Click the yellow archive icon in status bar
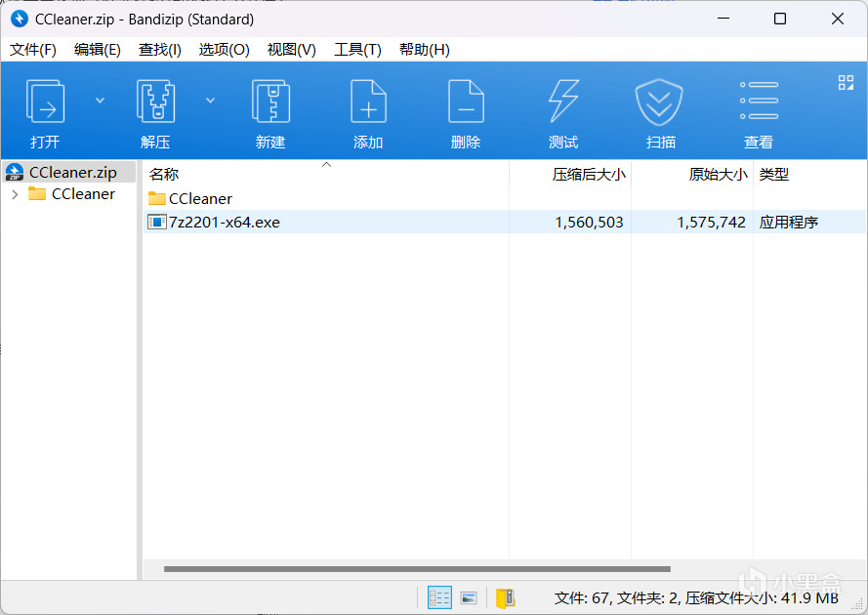 click(x=505, y=598)
